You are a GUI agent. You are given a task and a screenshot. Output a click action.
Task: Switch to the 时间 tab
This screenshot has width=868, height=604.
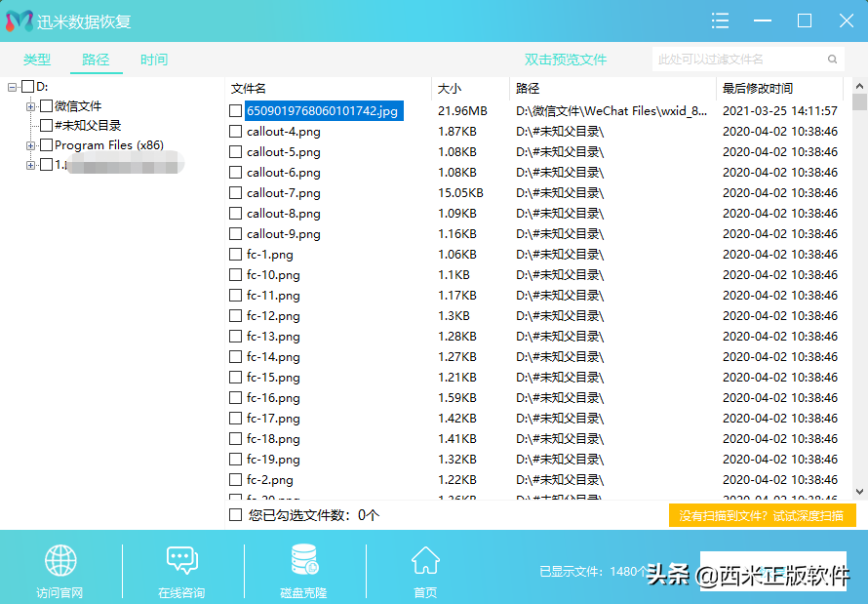(x=153, y=60)
